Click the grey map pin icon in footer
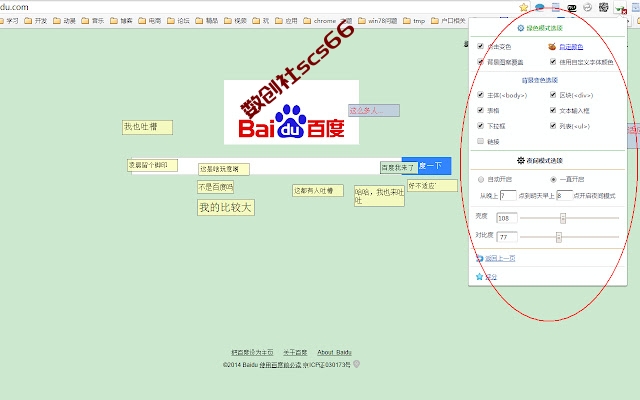 (x=356, y=364)
